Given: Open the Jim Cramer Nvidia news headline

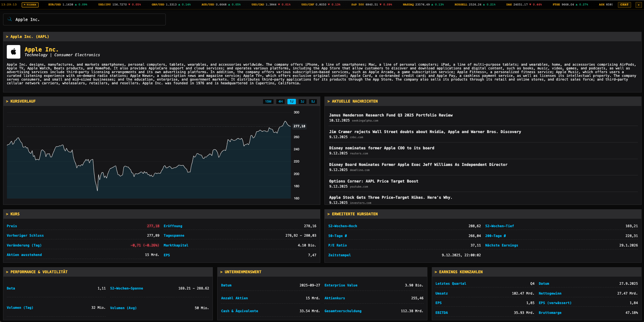Looking at the screenshot, I should pyautogui.click(x=425, y=132).
